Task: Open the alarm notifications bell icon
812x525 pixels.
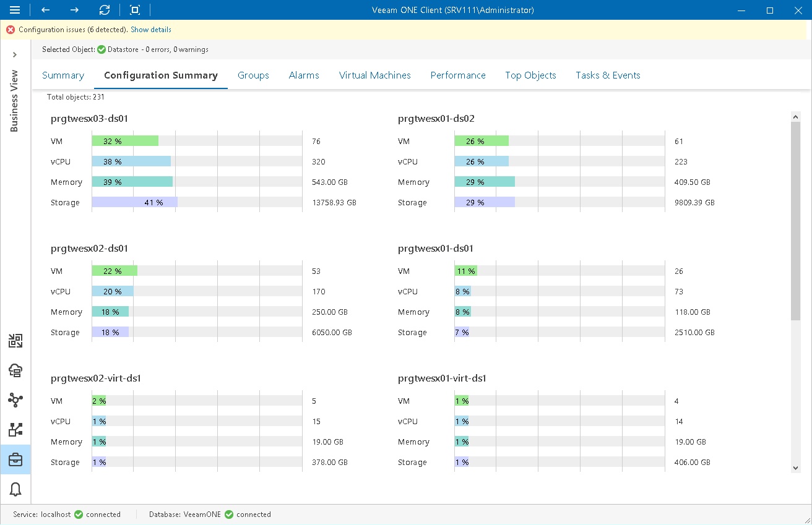Action: point(15,489)
